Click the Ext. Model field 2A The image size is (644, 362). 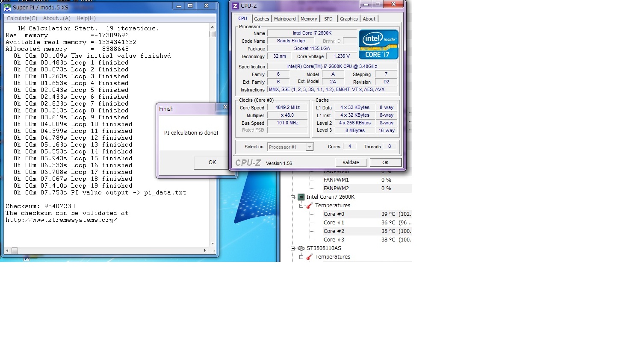[333, 82]
